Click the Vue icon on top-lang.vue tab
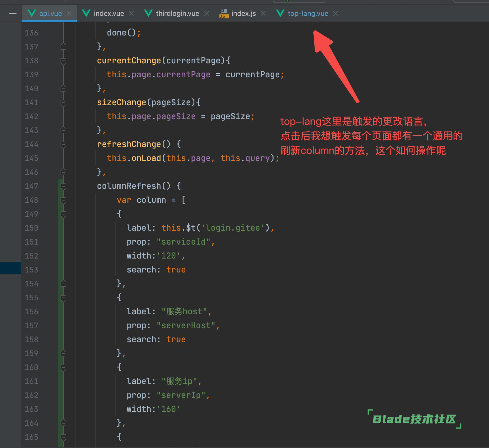This screenshot has height=448, width=489. coord(280,13)
